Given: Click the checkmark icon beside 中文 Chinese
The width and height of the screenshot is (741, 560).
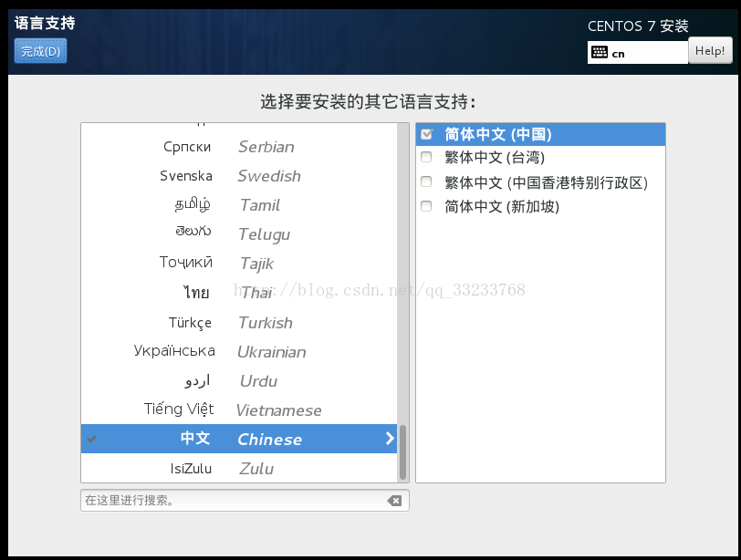Looking at the screenshot, I should point(91,439).
